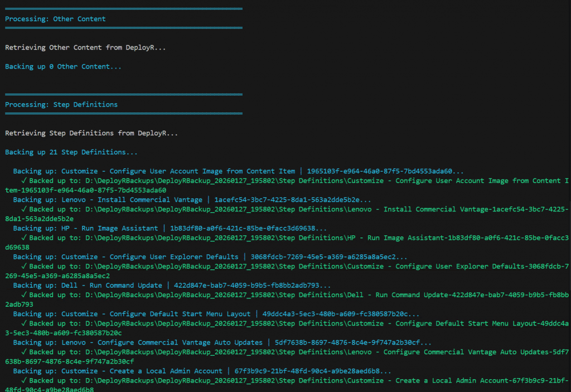Click the checkmark for Configure User Explorer Defaults

pyautogui.click(x=23, y=266)
